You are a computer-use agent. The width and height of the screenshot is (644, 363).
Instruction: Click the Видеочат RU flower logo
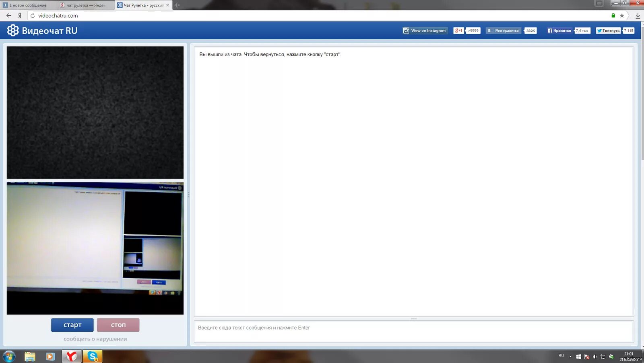[x=13, y=31]
